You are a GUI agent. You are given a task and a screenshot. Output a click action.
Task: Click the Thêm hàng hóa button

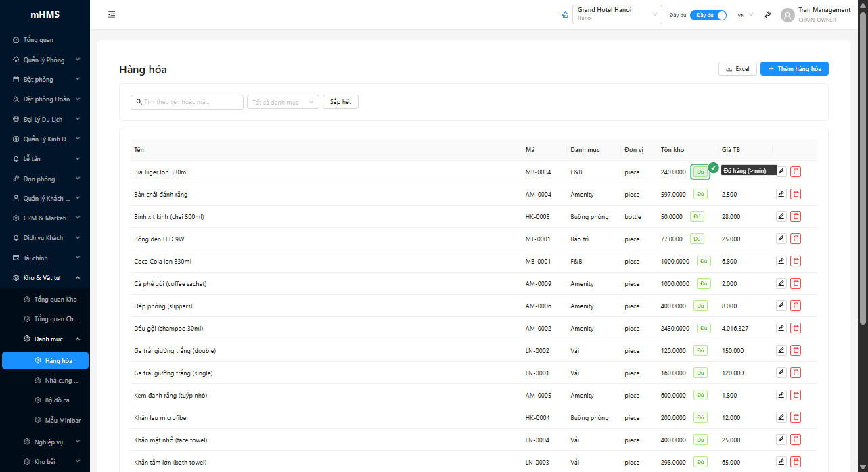tap(794, 69)
